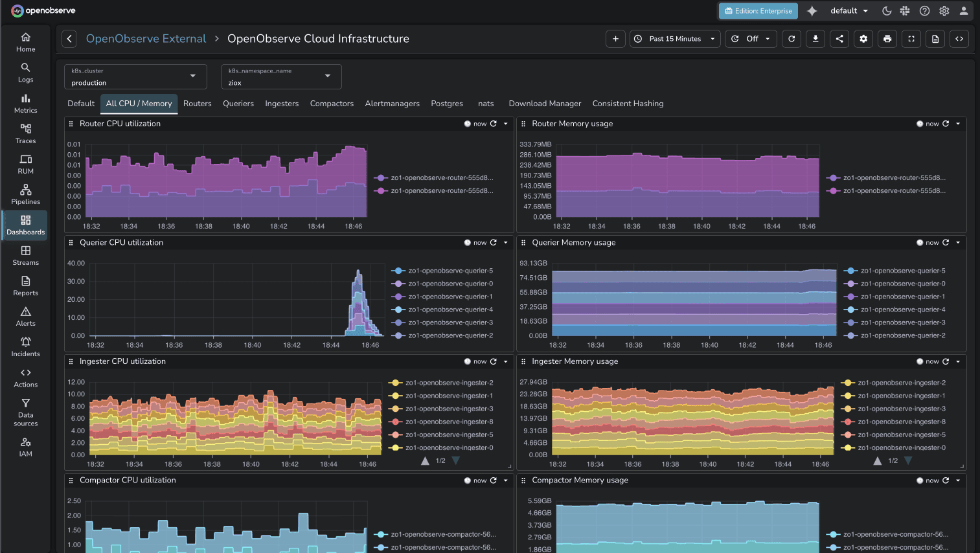Share the dashboard using the share icon
Image resolution: width=980 pixels, height=553 pixels.
pos(839,39)
